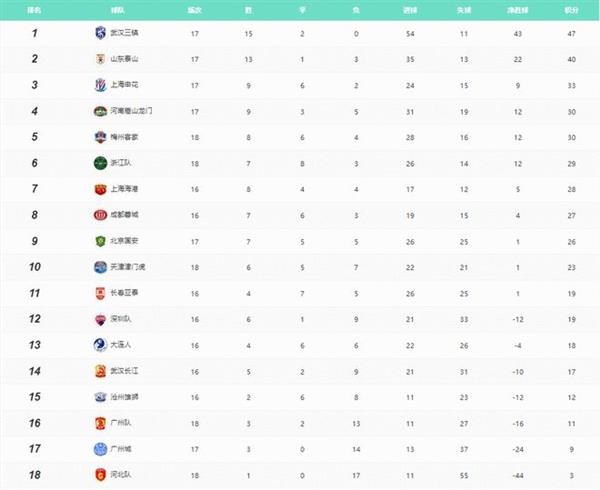Sort by the 积分 points column header
600x490 pixels.
pyautogui.click(x=571, y=10)
